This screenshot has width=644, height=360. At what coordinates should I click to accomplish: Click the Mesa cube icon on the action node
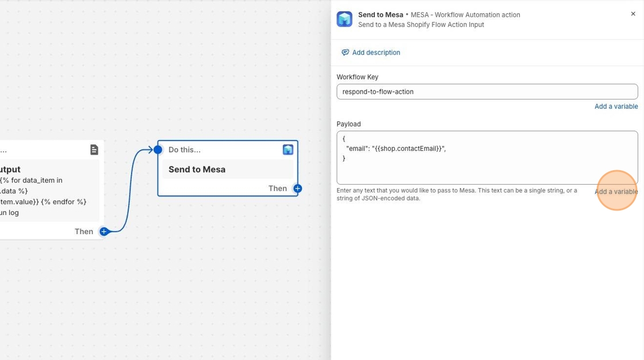pyautogui.click(x=288, y=150)
